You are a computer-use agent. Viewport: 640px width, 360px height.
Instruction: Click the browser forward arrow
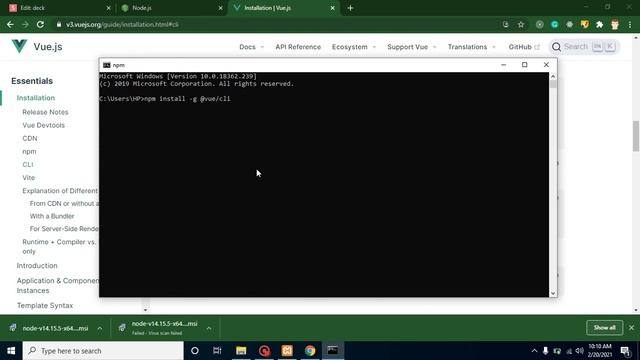[x=25, y=24]
